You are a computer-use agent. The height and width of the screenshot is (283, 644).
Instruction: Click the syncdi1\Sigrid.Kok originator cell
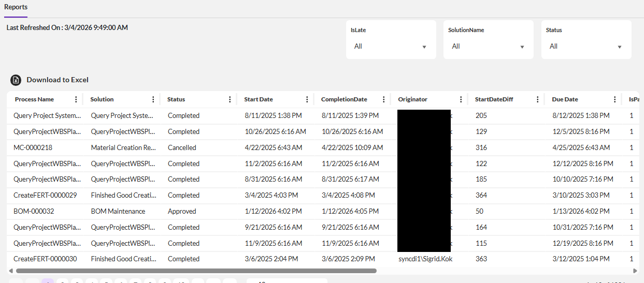[425, 259]
